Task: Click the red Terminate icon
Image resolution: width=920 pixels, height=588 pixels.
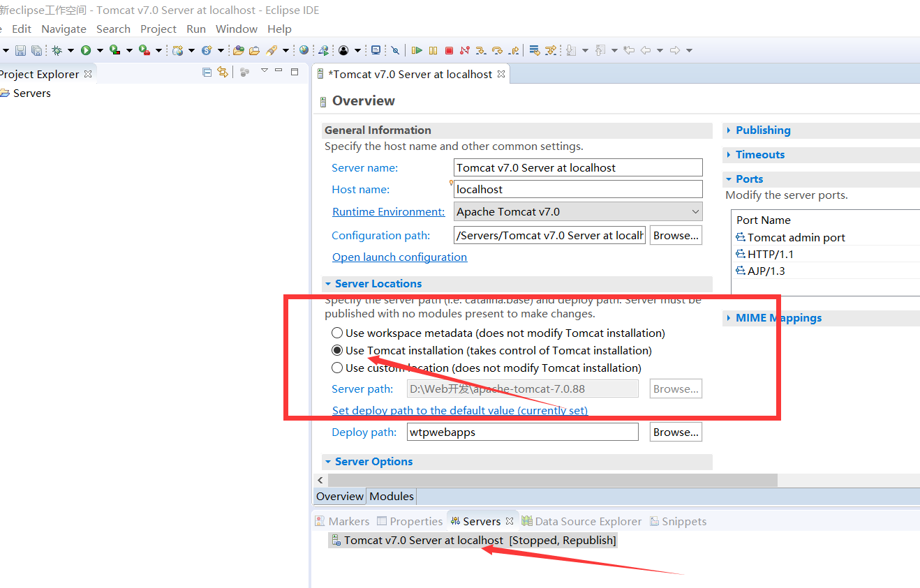Action: [x=449, y=50]
